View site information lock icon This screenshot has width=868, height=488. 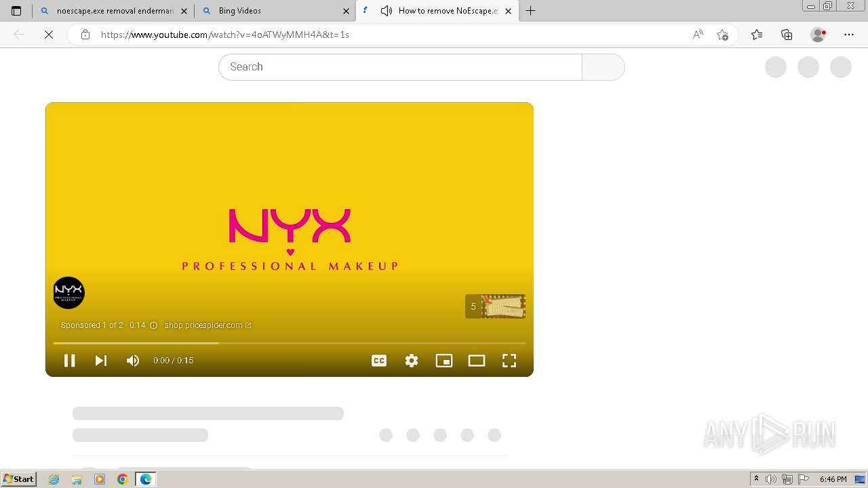85,35
